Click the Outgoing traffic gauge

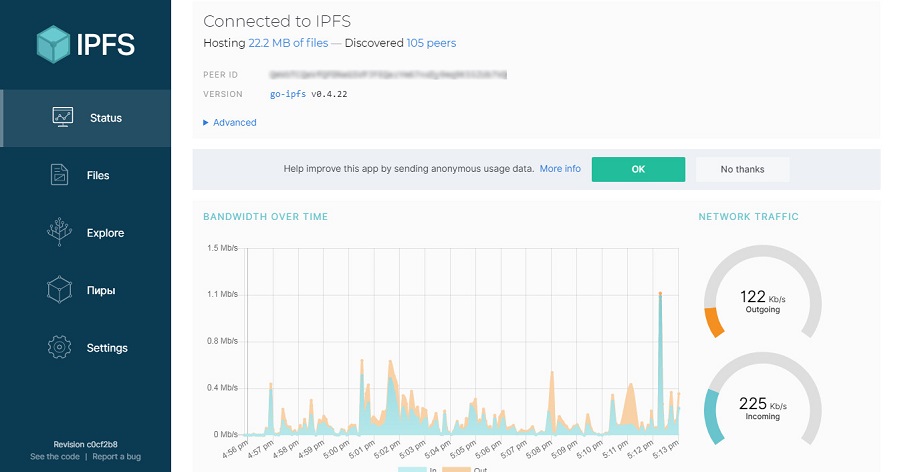(x=762, y=292)
